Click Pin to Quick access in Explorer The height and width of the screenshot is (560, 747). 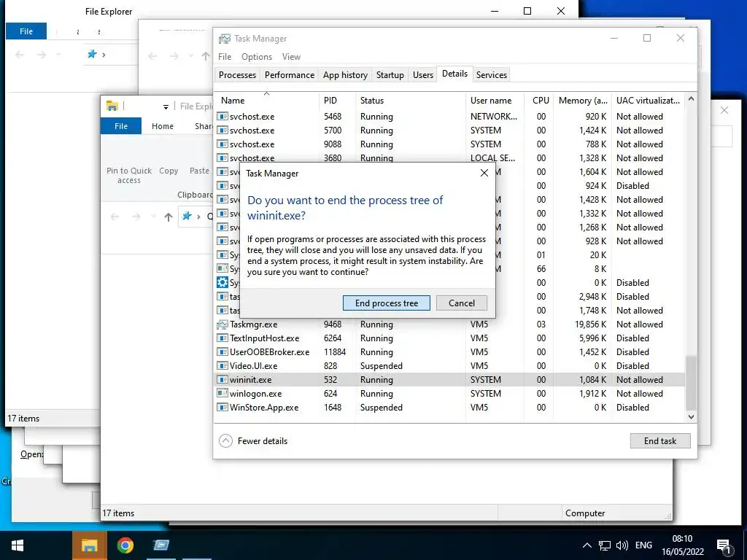[x=128, y=175]
